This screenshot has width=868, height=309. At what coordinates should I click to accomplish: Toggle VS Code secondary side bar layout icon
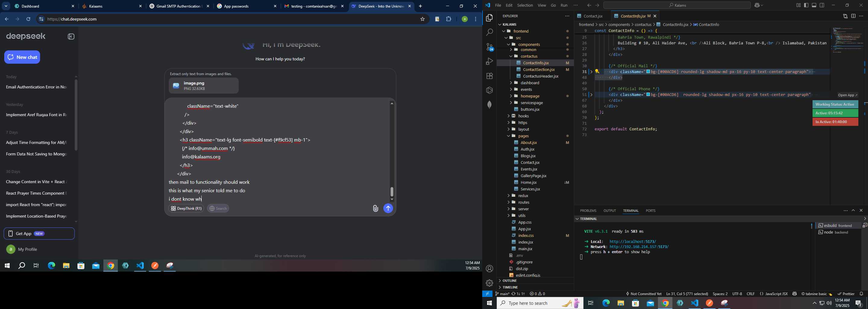click(822, 5)
